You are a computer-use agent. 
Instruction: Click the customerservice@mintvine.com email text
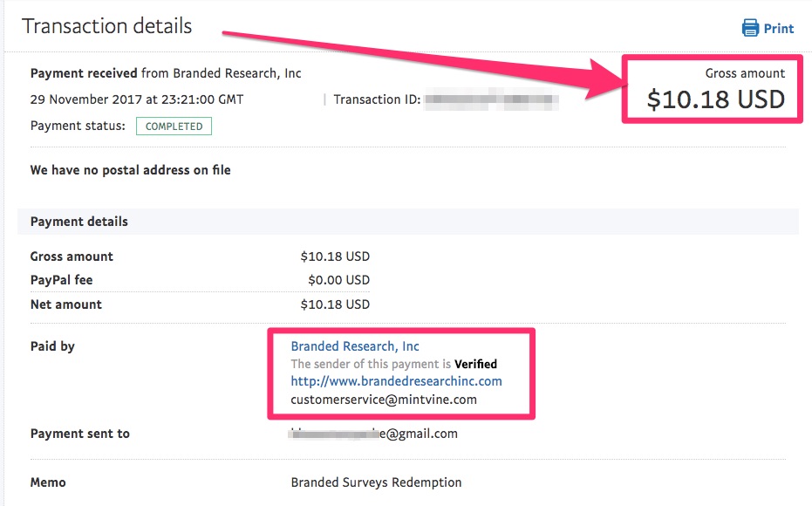point(384,400)
